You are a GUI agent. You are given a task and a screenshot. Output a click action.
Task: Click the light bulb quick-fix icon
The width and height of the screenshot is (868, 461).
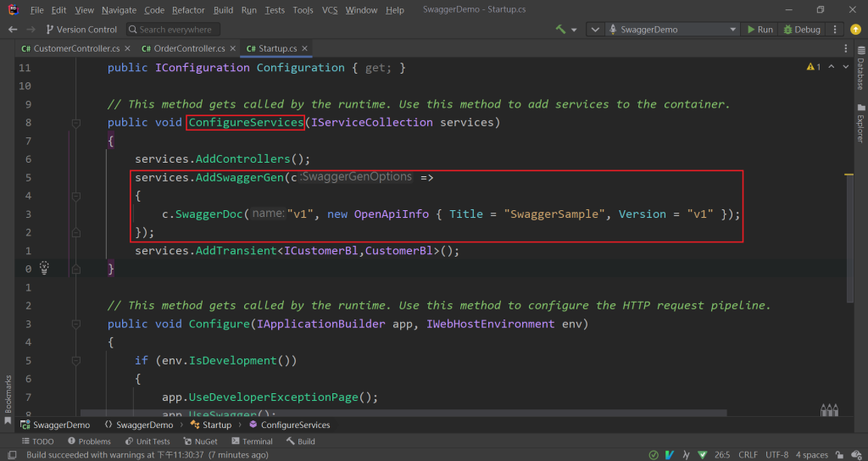pos(44,269)
